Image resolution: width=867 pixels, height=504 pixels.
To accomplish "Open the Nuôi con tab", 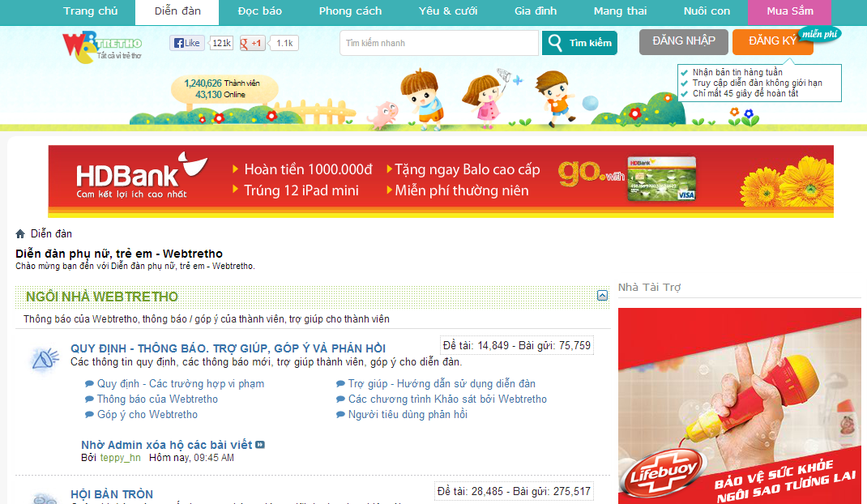I will pos(707,11).
